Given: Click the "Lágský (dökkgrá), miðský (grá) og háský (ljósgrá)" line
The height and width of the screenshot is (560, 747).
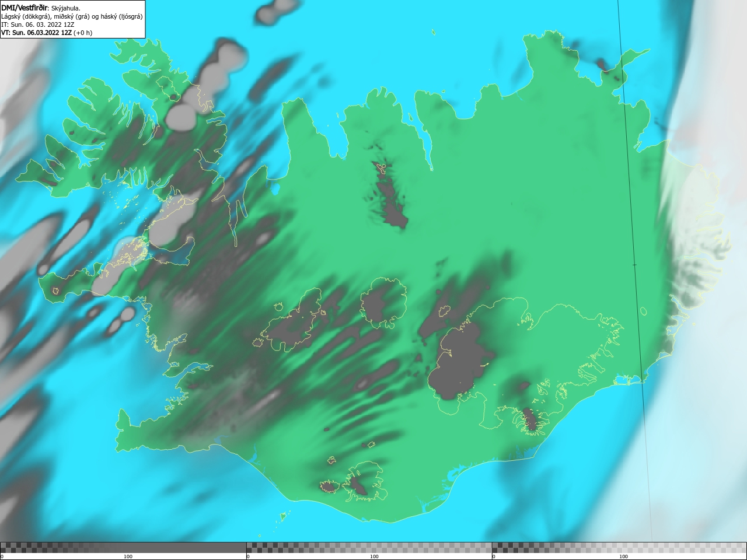Looking at the screenshot, I should 72,16.
